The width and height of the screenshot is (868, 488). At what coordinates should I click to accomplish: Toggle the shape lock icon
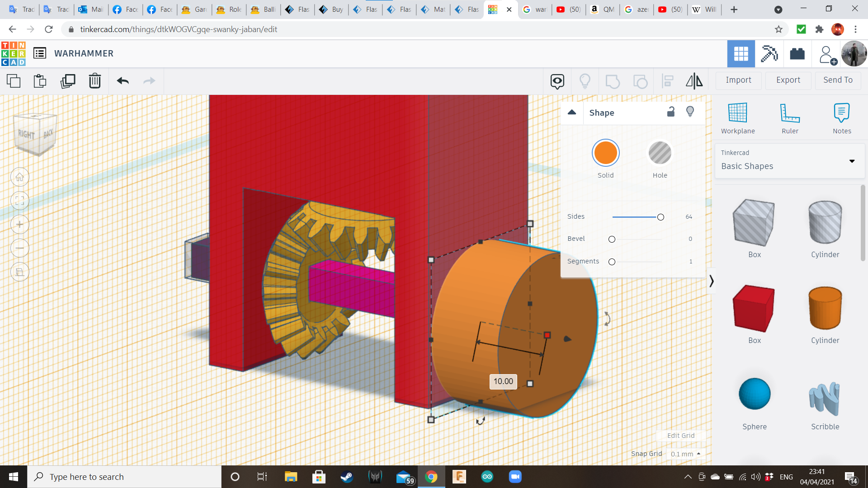click(x=671, y=112)
